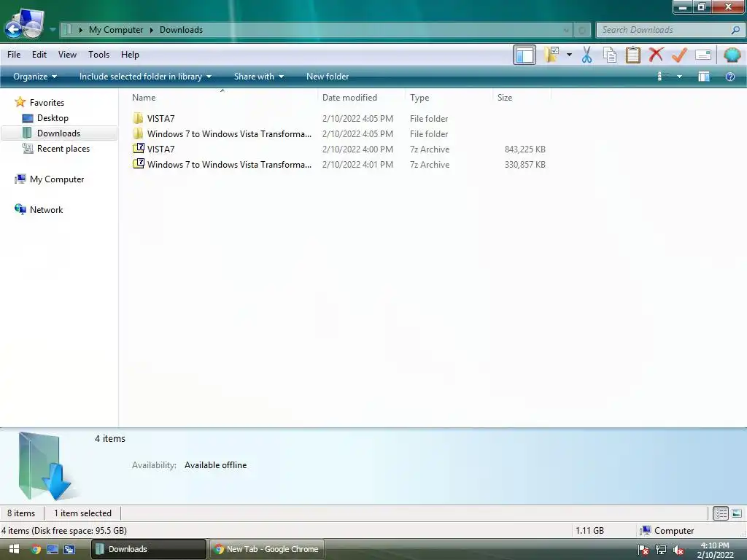Expand the view options dropdown arrow
Screen dimensions: 747x560
coord(679,76)
